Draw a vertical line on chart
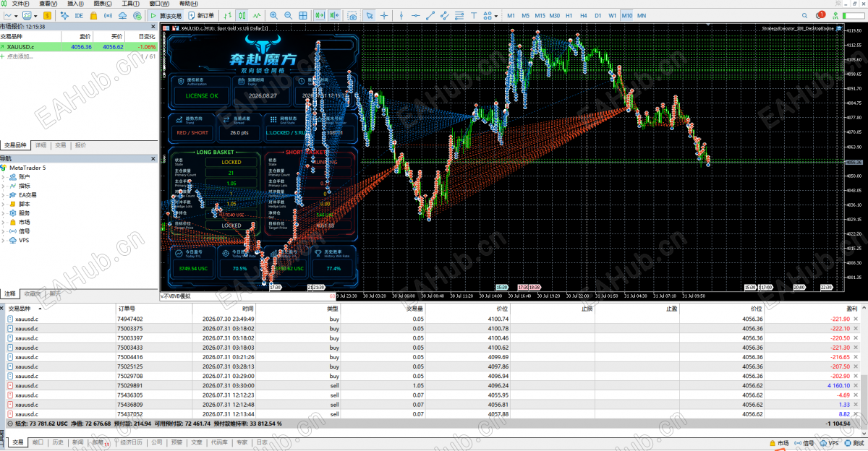This screenshot has width=868, height=451. point(401,15)
